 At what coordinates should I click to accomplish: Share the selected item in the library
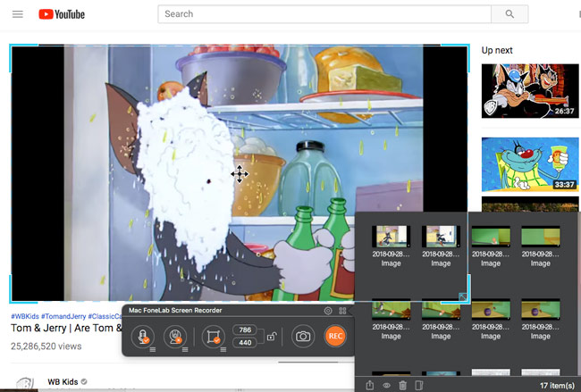point(370,386)
